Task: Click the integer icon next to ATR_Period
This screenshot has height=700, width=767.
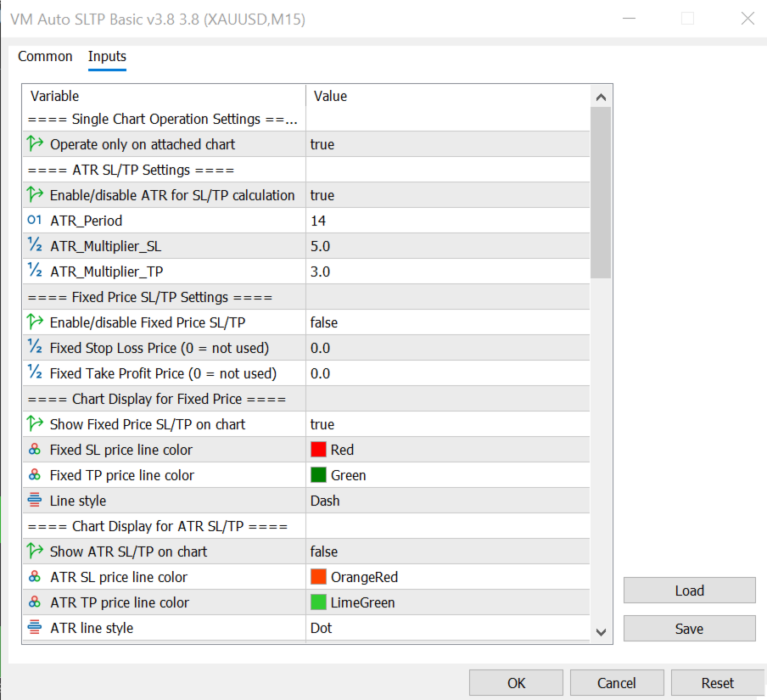Action: tap(35, 221)
